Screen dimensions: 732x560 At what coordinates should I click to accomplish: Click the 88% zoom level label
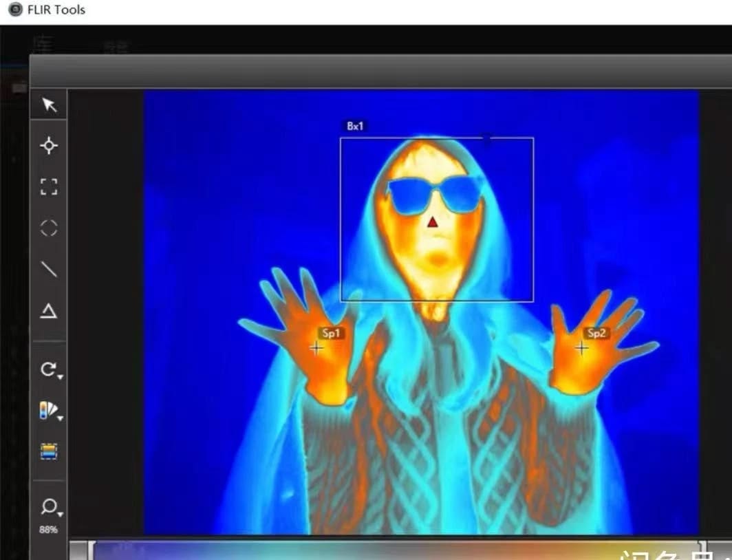point(49,530)
